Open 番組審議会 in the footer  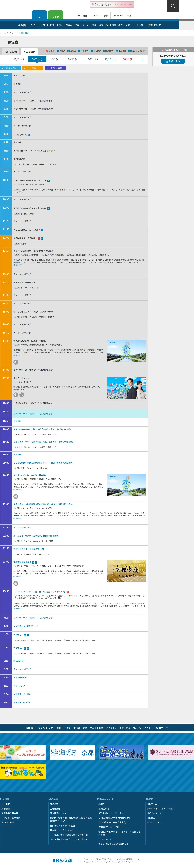pyautogui.click(x=55, y=808)
